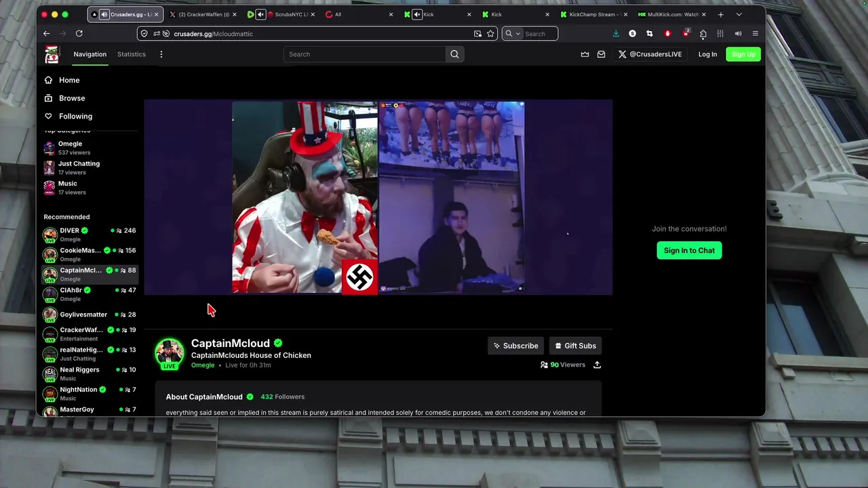Open the @CrusadersLIVE X link
Screen dimensions: 868x488
point(650,54)
